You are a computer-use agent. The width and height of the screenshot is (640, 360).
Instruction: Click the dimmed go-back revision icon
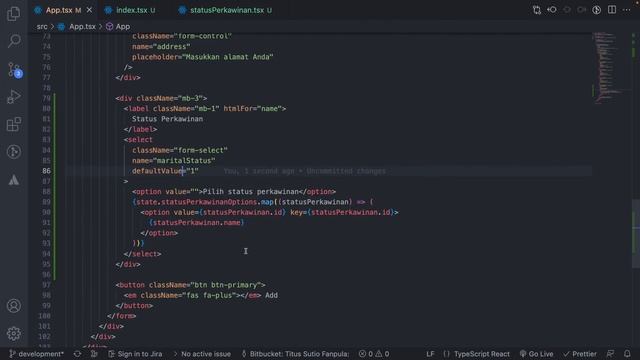567,10
